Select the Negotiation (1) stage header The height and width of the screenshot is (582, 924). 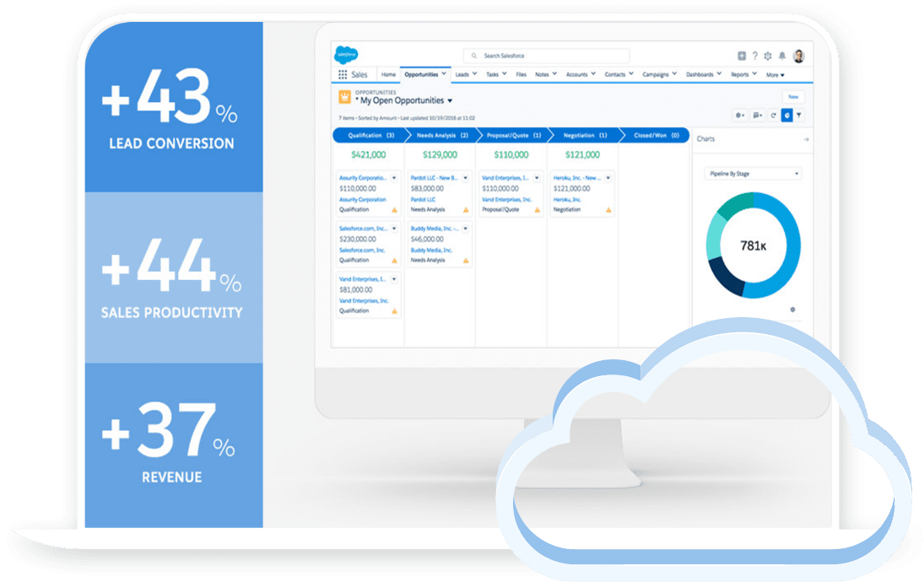(x=585, y=136)
